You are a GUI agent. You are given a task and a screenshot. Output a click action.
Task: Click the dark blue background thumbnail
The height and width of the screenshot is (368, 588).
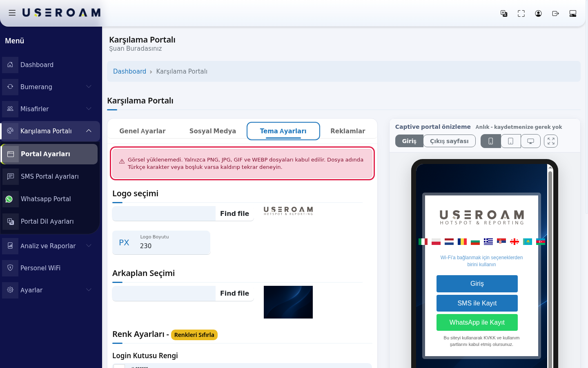[x=288, y=302]
